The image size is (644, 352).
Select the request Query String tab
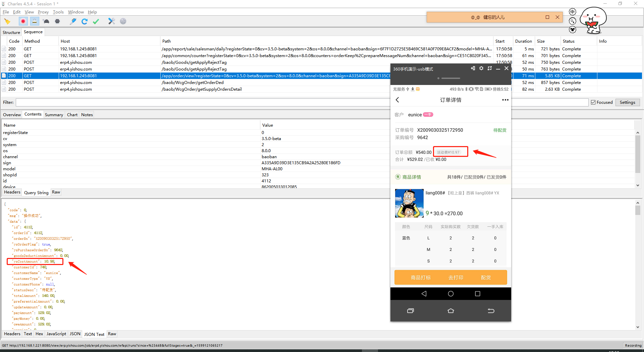[x=36, y=193]
